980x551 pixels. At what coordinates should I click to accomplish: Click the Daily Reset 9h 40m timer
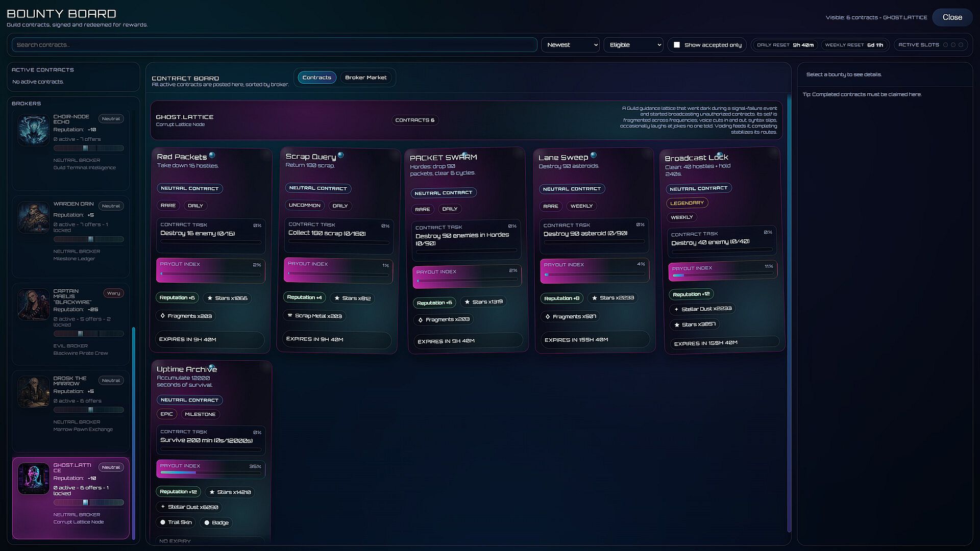pyautogui.click(x=785, y=45)
